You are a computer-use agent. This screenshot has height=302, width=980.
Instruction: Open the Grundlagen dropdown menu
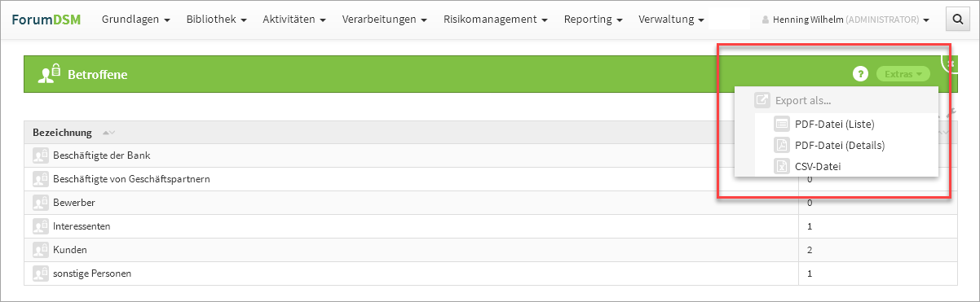pyautogui.click(x=135, y=19)
